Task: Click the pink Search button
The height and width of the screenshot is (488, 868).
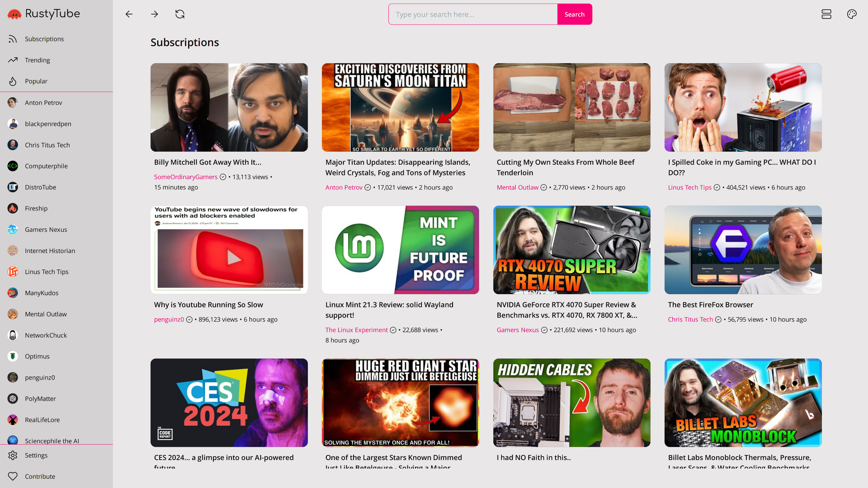Action: pos(575,14)
